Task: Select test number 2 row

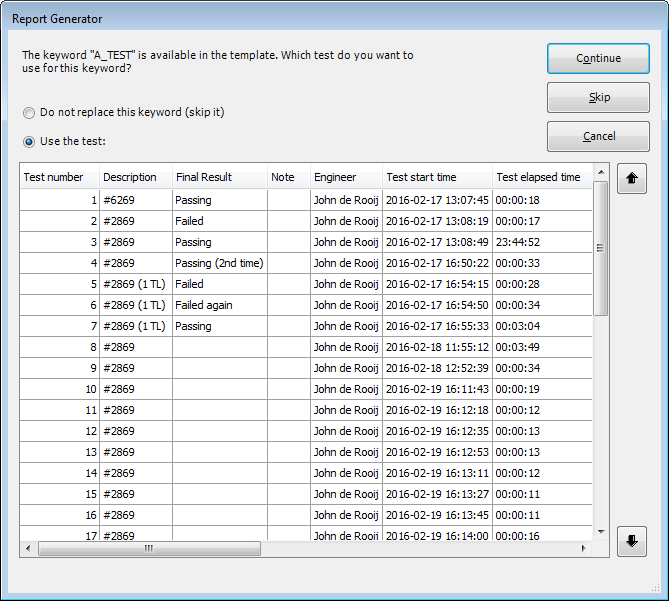Action: click(x=306, y=221)
